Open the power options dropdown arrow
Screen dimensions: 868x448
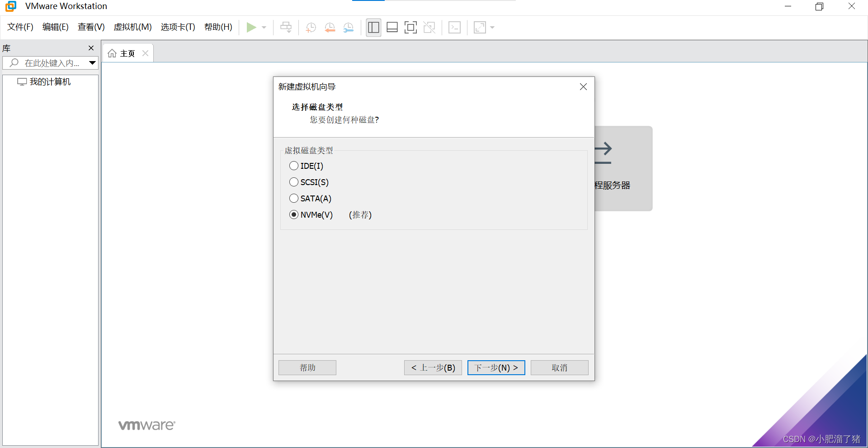264,28
